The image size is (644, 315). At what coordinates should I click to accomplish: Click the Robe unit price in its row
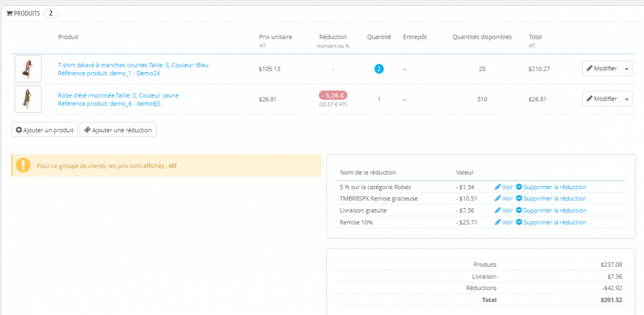pos(267,99)
